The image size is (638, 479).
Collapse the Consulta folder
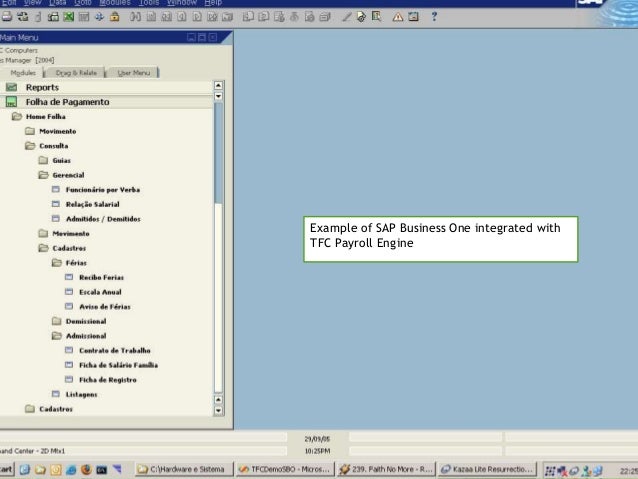pyautogui.click(x=30, y=146)
